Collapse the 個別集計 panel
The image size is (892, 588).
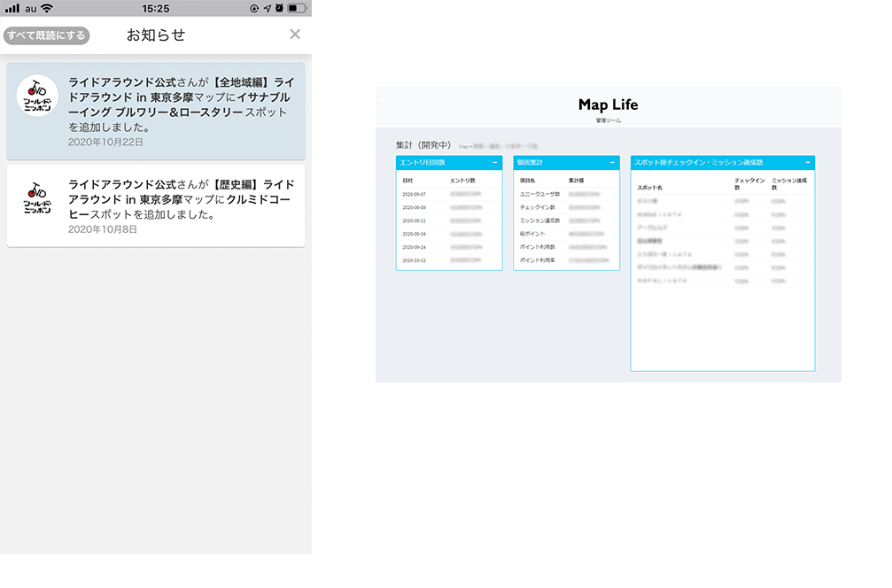click(x=612, y=163)
